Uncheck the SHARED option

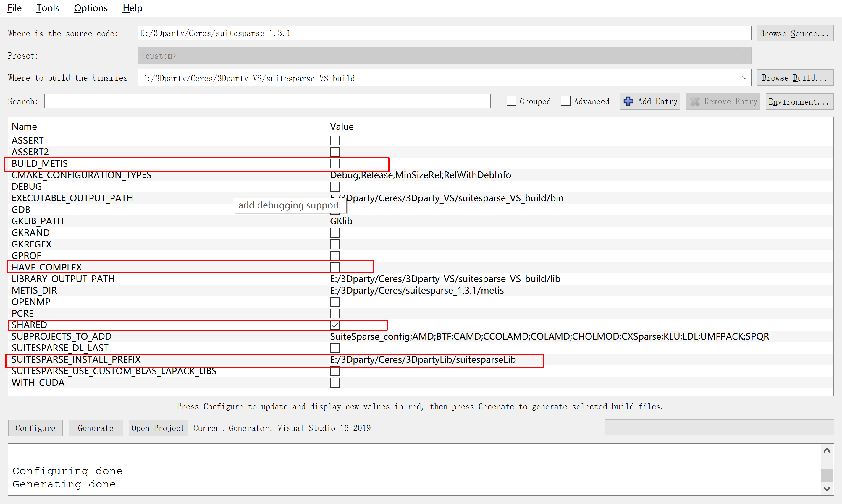coord(335,325)
